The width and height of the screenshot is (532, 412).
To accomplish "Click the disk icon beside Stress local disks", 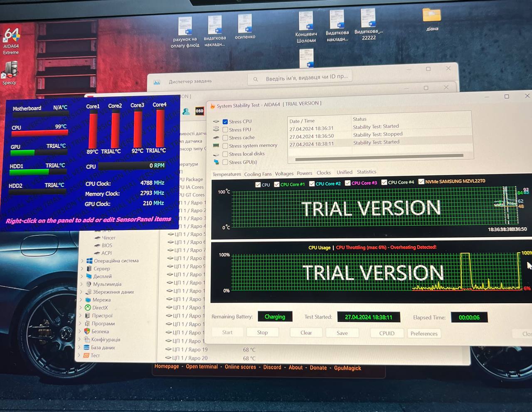I will 216,154.
